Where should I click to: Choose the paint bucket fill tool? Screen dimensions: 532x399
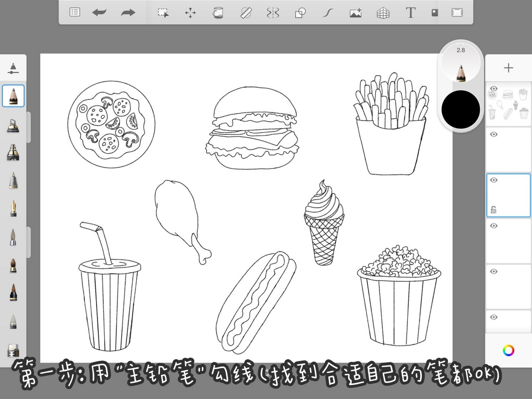[218, 13]
